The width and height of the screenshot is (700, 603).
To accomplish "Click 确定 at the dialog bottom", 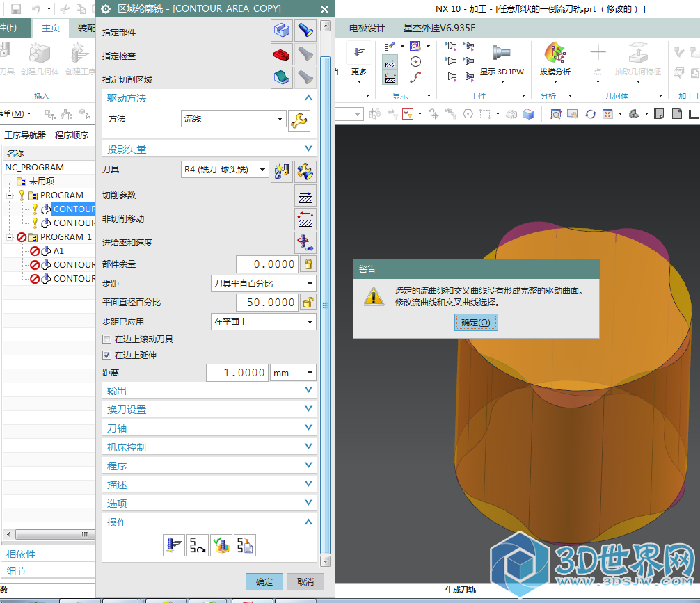I will click(x=264, y=581).
